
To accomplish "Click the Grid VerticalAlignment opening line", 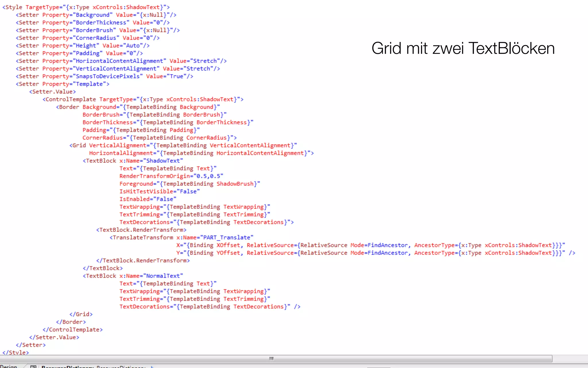I will [x=183, y=145].
